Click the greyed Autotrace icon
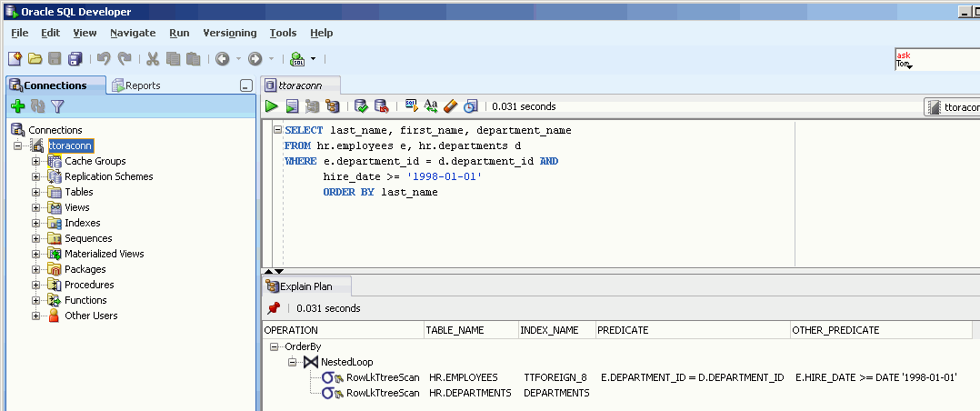The image size is (980, 411). point(312,106)
